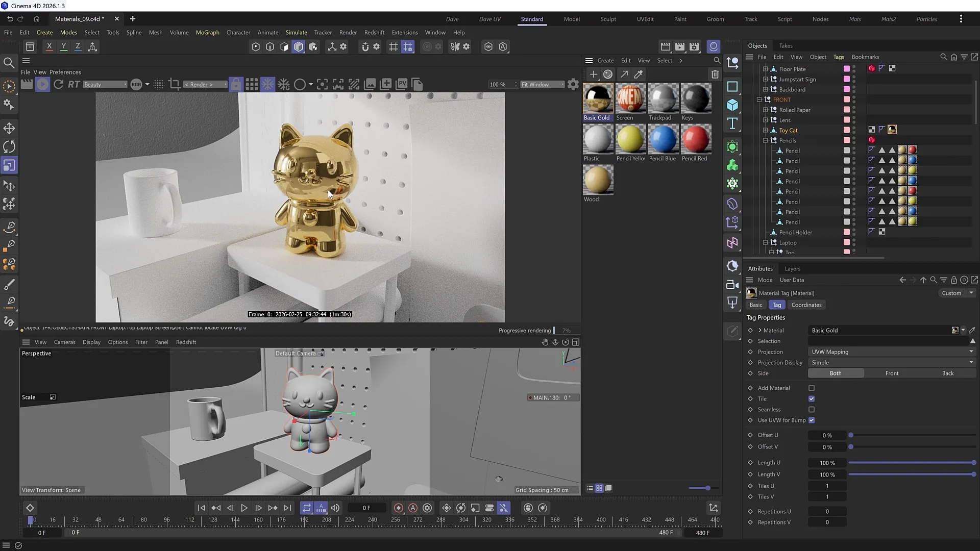Activate the Scale tool in left toolbar
This screenshot has height=551, width=980.
pyautogui.click(x=9, y=165)
